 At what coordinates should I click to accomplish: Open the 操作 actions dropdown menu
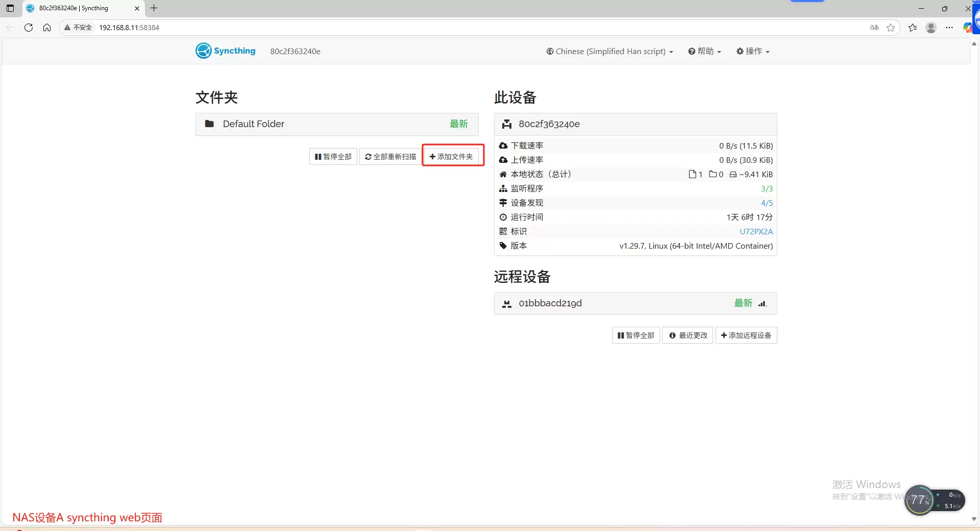(x=753, y=52)
